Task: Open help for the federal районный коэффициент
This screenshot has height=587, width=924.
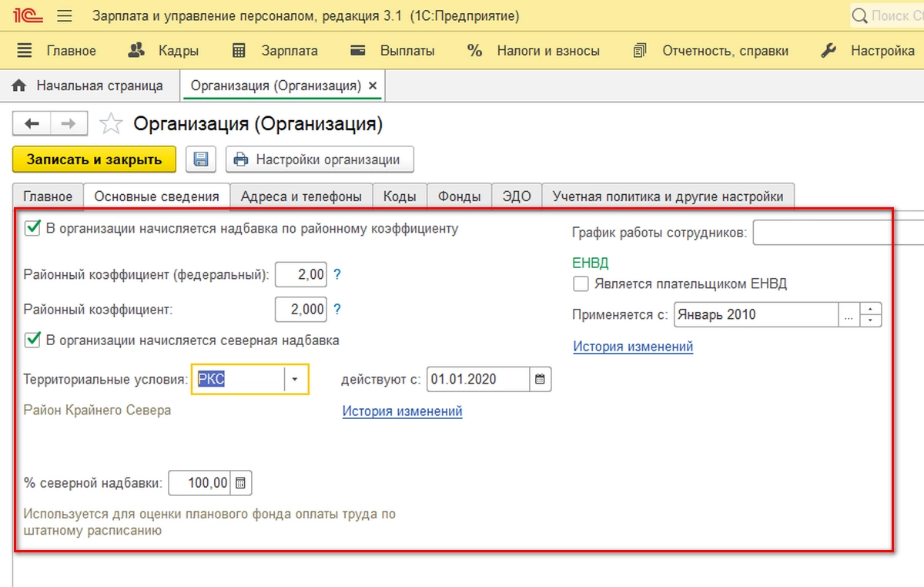Action: [x=336, y=274]
